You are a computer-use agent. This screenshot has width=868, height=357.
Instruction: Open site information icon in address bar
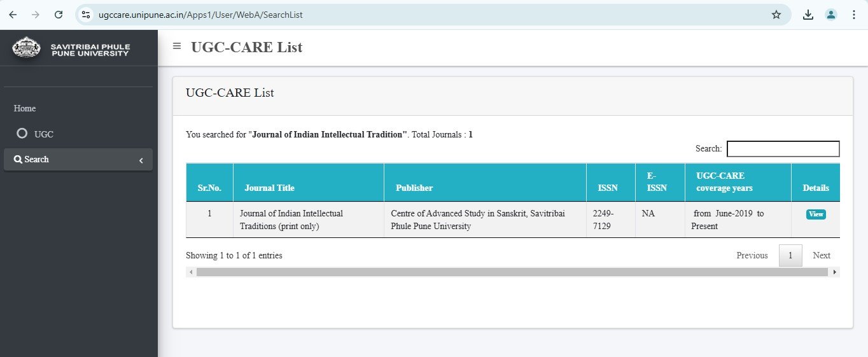(x=87, y=15)
